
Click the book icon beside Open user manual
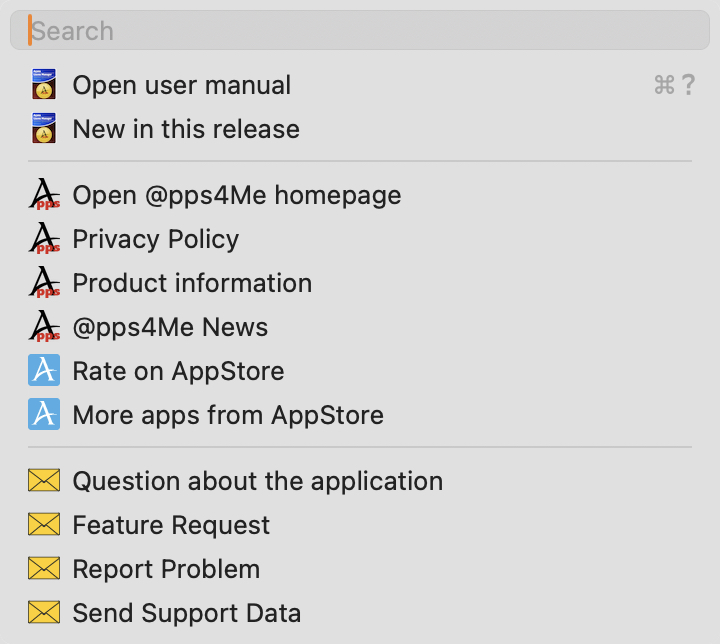click(x=43, y=85)
